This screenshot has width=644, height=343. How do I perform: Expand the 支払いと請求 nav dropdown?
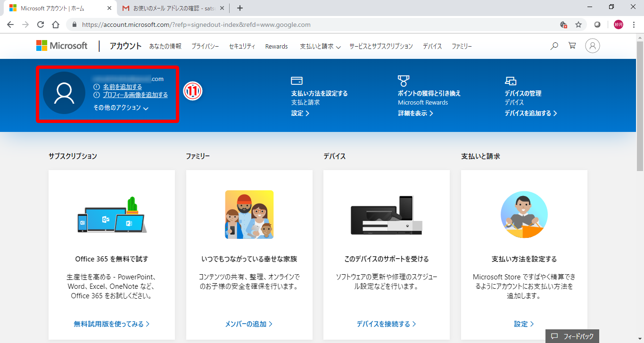point(321,46)
